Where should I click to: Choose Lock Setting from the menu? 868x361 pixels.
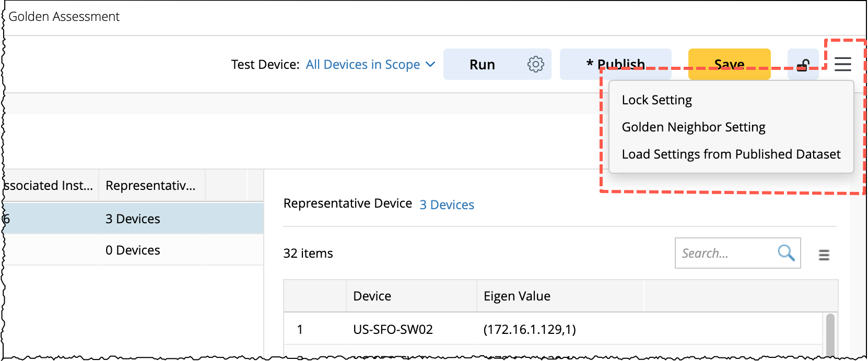pyautogui.click(x=656, y=100)
